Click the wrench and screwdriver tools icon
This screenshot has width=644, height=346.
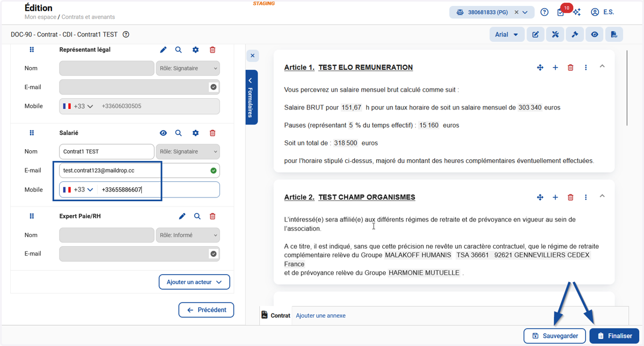coord(555,34)
